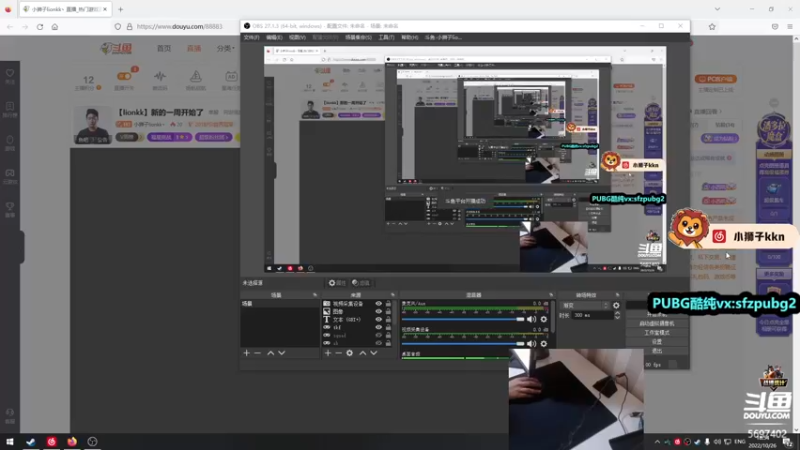Bookmark this page with the star icon
Viewport: 800px width, 450px height.
pos(712,27)
